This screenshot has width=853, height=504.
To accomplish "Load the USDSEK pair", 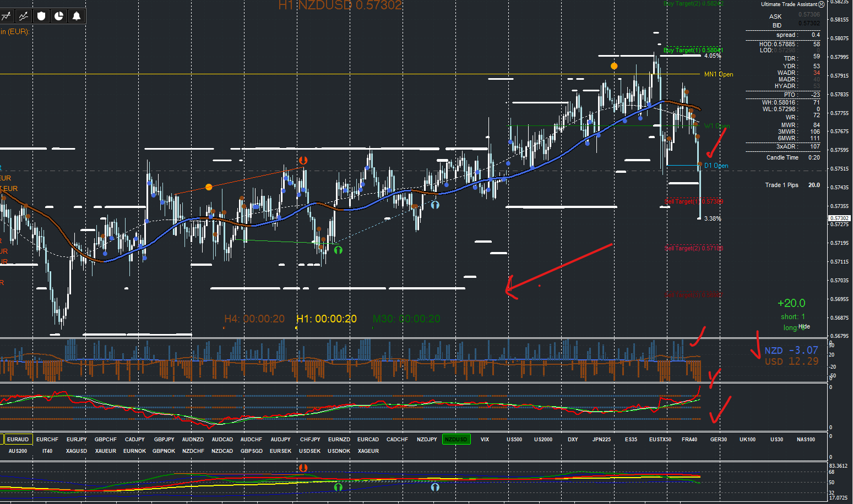I will (310, 451).
